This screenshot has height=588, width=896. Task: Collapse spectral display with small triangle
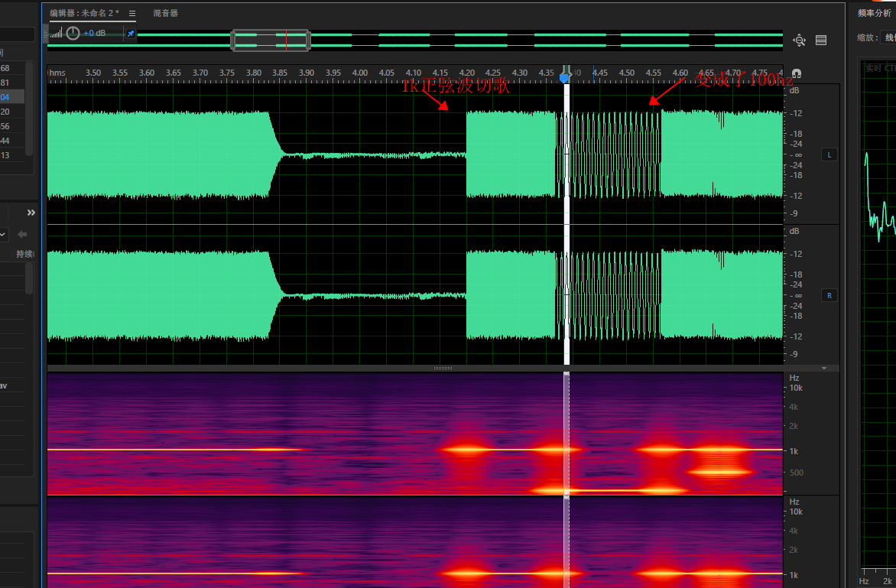(x=824, y=369)
